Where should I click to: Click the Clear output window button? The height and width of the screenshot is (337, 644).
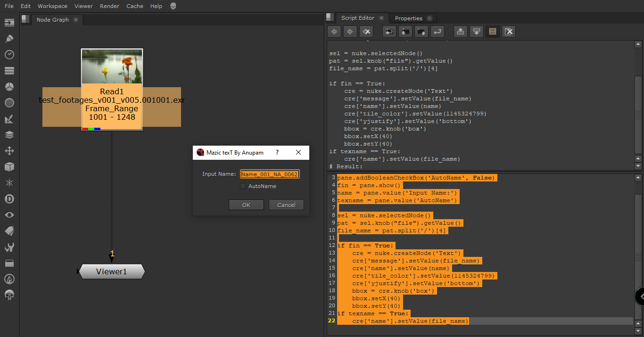(x=509, y=32)
